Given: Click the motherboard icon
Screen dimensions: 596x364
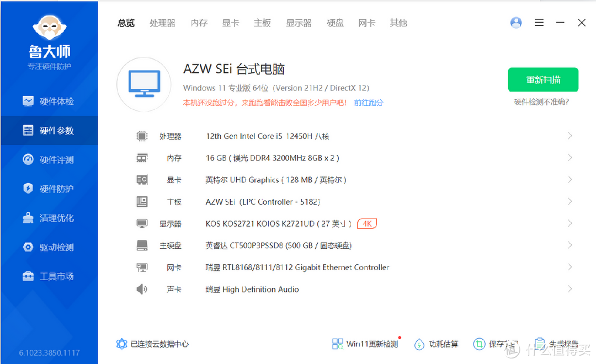Looking at the screenshot, I should click(142, 201).
